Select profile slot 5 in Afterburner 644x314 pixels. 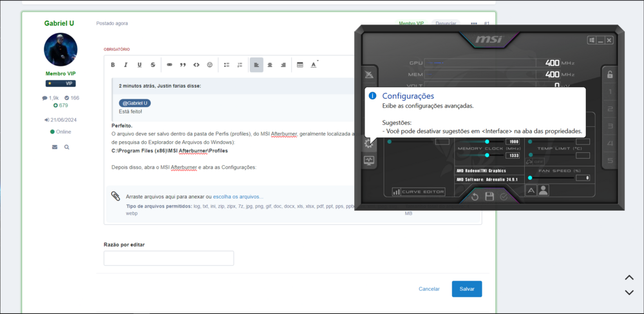click(x=611, y=160)
